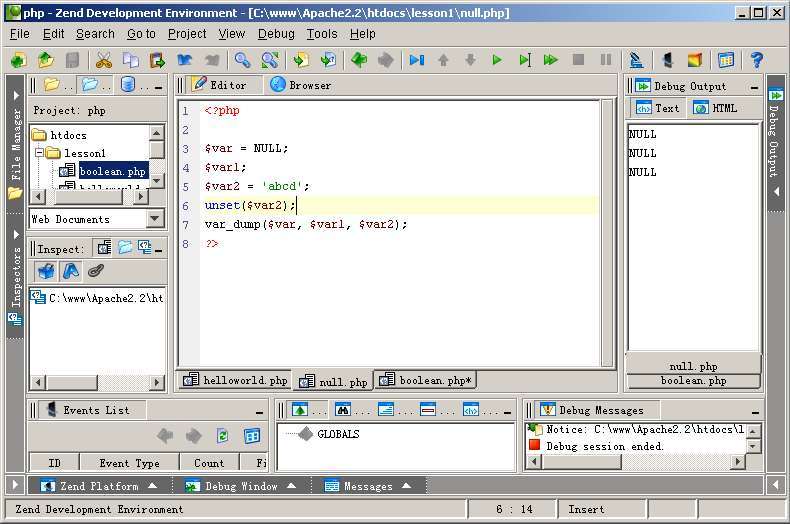Image resolution: width=790 pixels, height=524 pixels.
Task: Click refresh icon in Events List panel
Action: 222,435
